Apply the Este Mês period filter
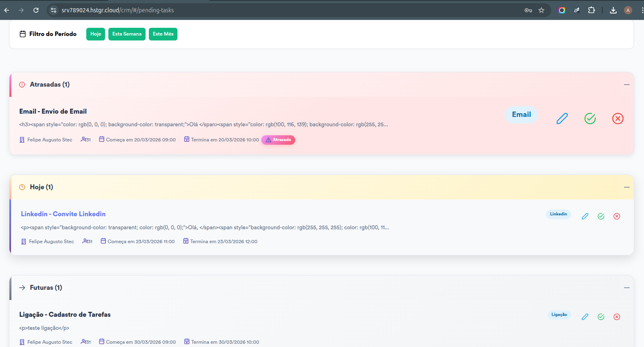 (163, 34)
